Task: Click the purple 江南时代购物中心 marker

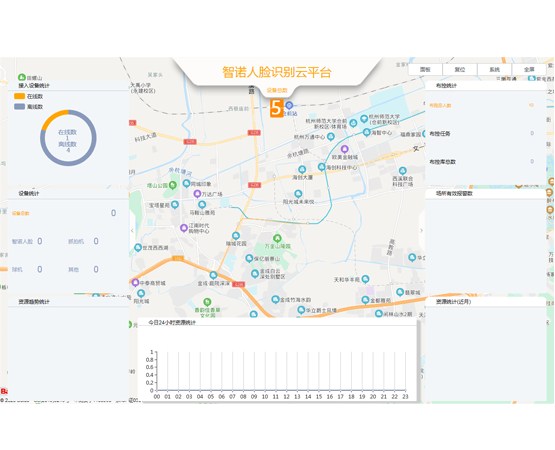Action: 184,228
